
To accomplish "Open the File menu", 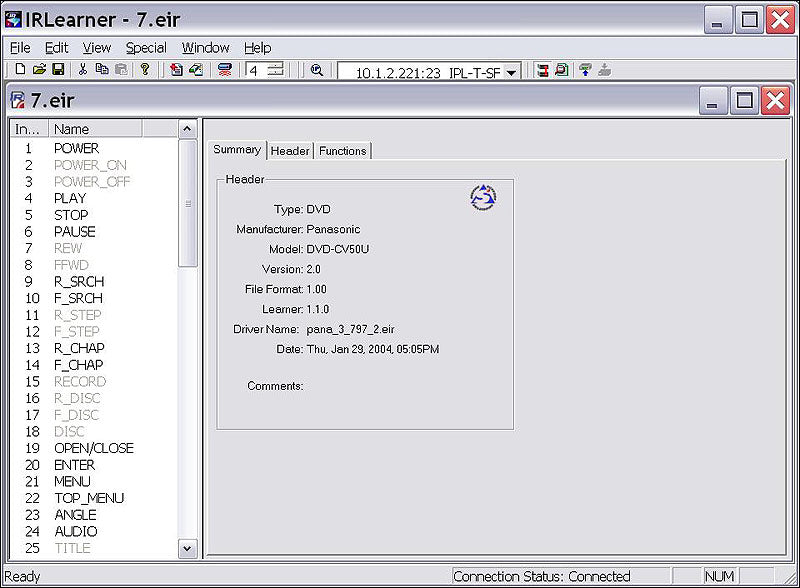I will 20,48.
